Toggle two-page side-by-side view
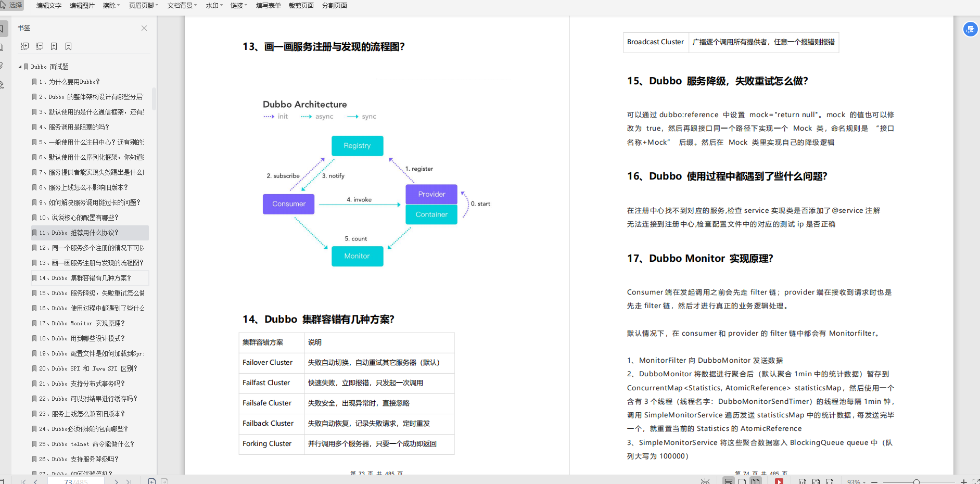 click(x=756, y=481)
